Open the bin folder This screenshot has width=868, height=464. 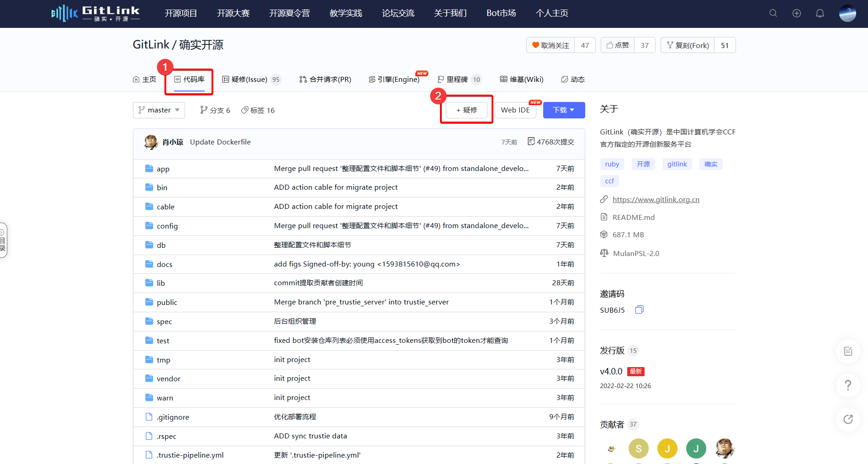pos(162,187)
